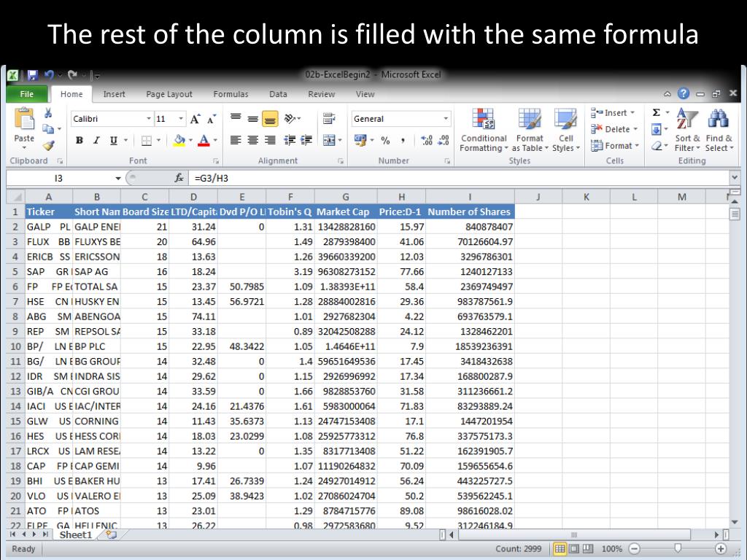The image size is (747, 560).
Task: Select cell I3 with value 70126604.97
Action: (x=470, y=241)
